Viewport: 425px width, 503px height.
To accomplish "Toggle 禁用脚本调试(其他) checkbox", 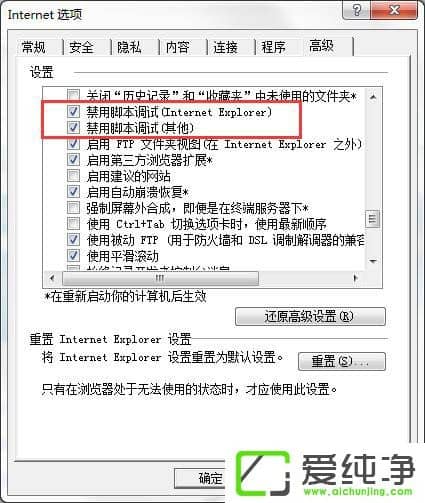I will (74, 128).
